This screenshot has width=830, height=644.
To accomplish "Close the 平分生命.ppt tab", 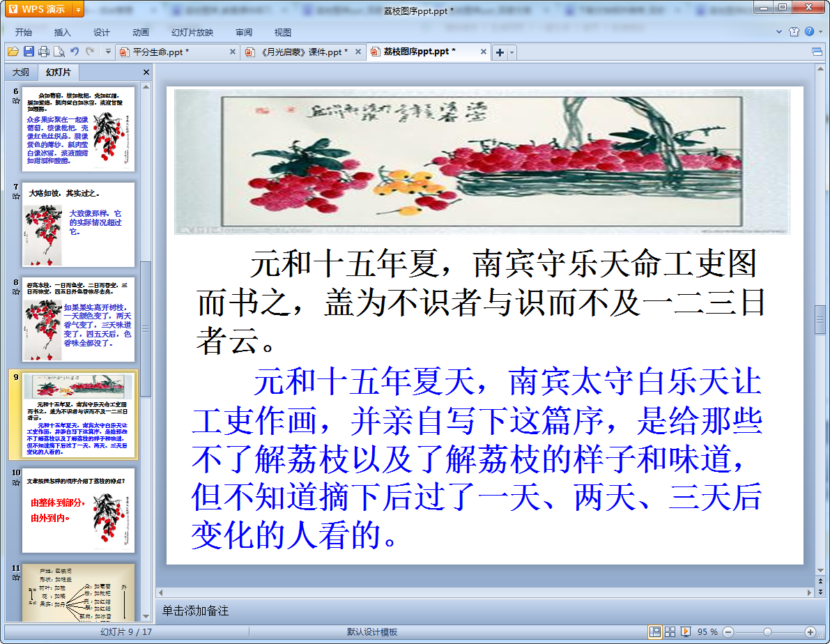I will pyautogui.click(x=232, y=52).
